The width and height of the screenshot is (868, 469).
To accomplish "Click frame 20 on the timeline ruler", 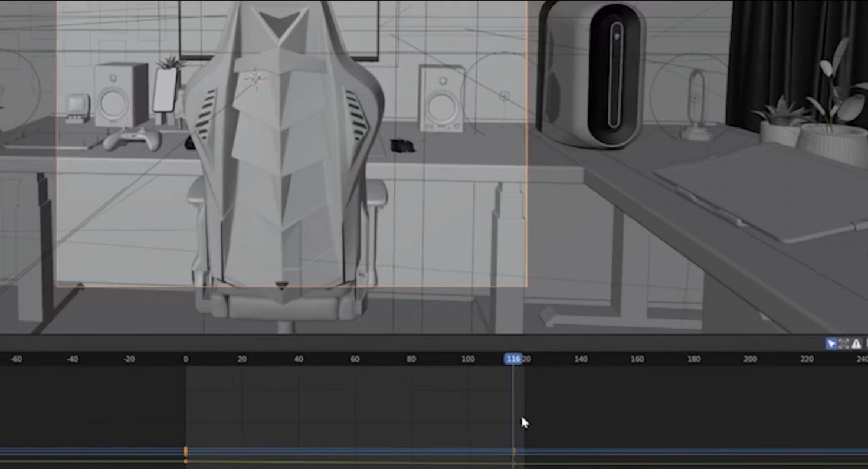I will pos(242,359).
